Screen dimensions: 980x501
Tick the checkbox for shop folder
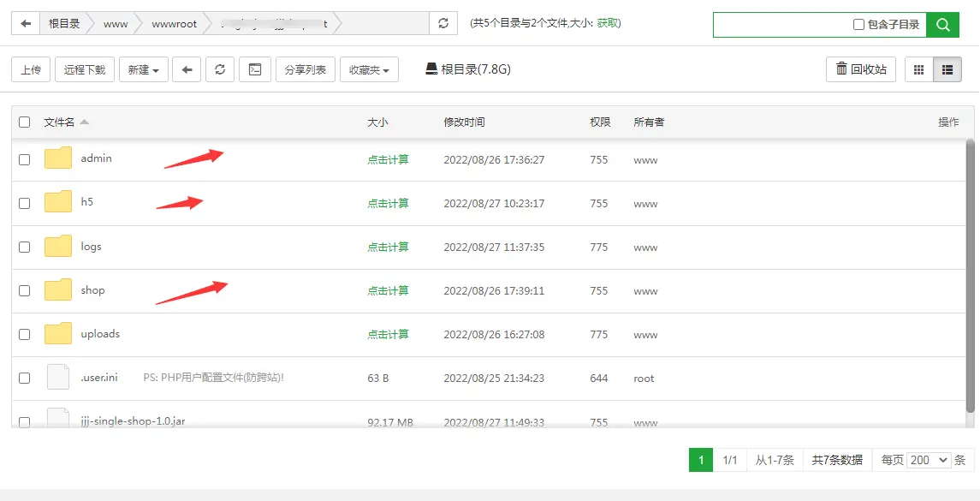[24, 290]
